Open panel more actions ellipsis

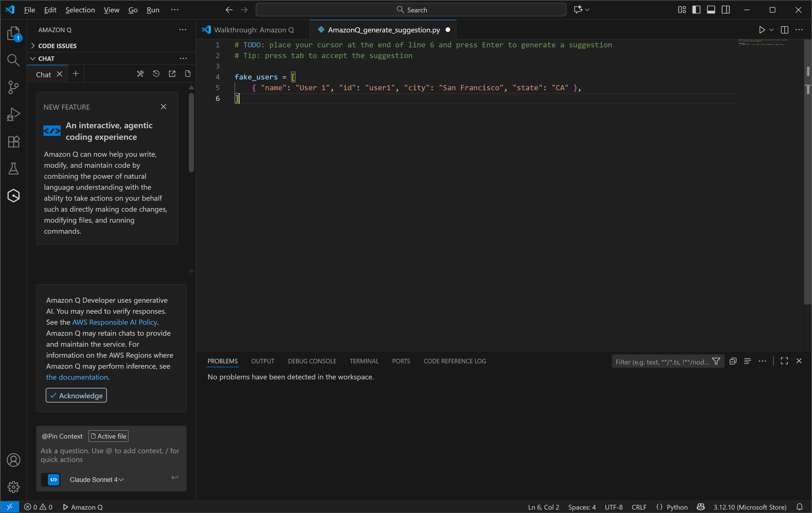pyautogui.click(x=762, y=361)
